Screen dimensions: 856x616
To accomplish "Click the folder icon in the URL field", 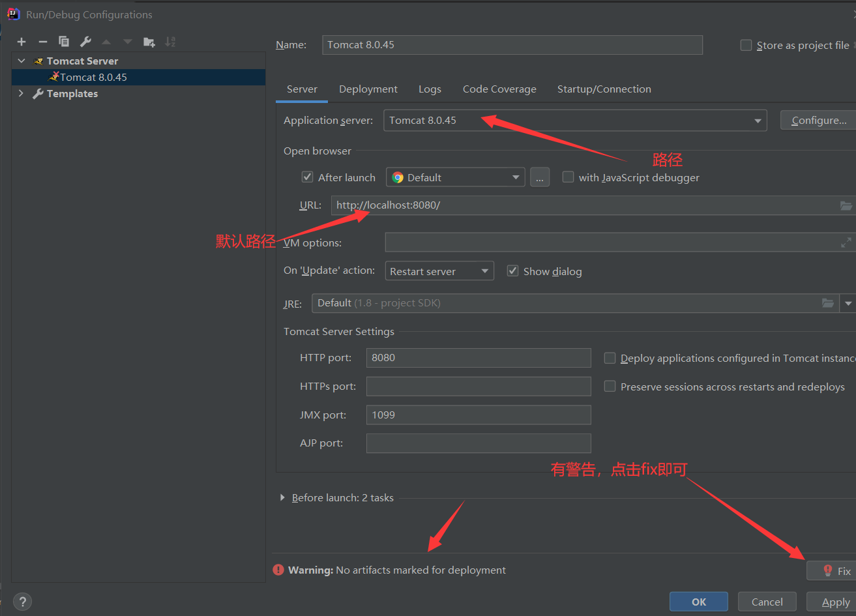I will pos(846,205).
